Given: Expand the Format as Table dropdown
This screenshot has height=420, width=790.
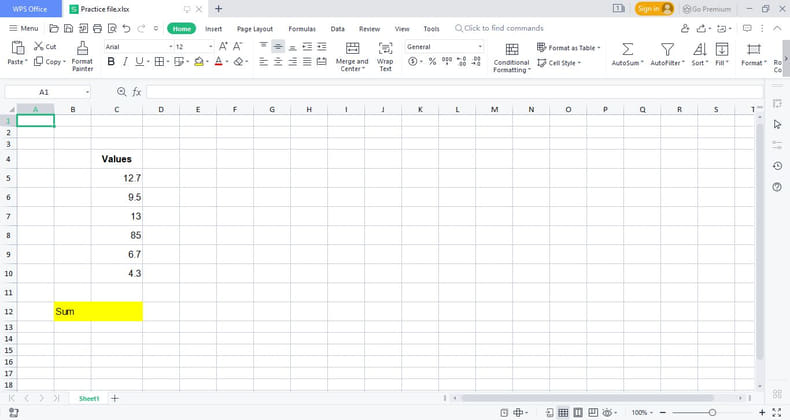Looking at the screenshot, I should click(599, 48).
